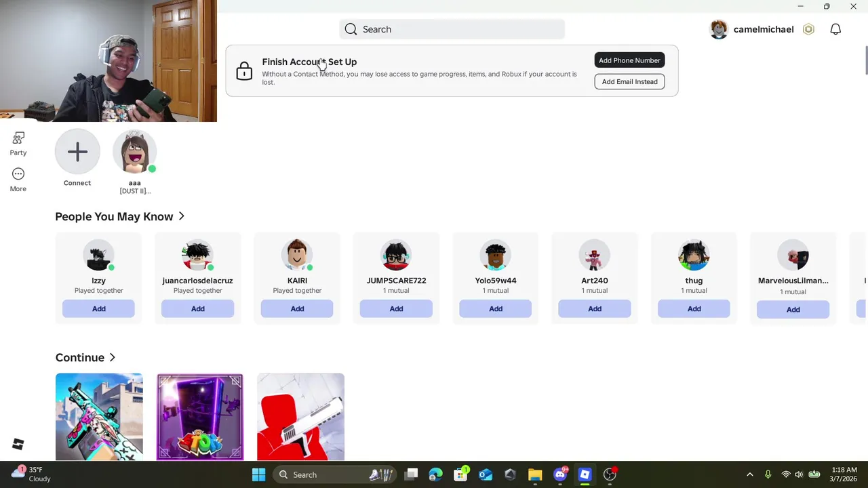Open juancarlosdelacruz's avatar
Screen dimensions: 868x488
pos(197,256)
